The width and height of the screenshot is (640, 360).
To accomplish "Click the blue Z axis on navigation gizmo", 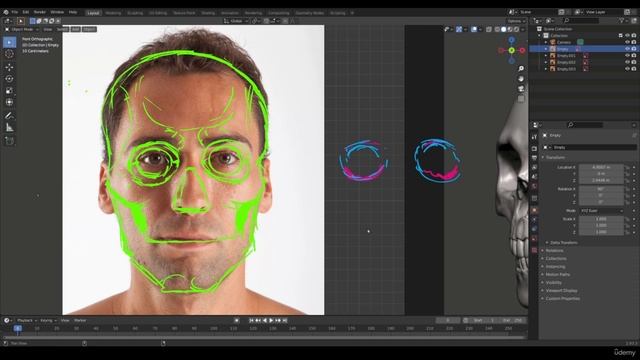I will pos(511,40).
